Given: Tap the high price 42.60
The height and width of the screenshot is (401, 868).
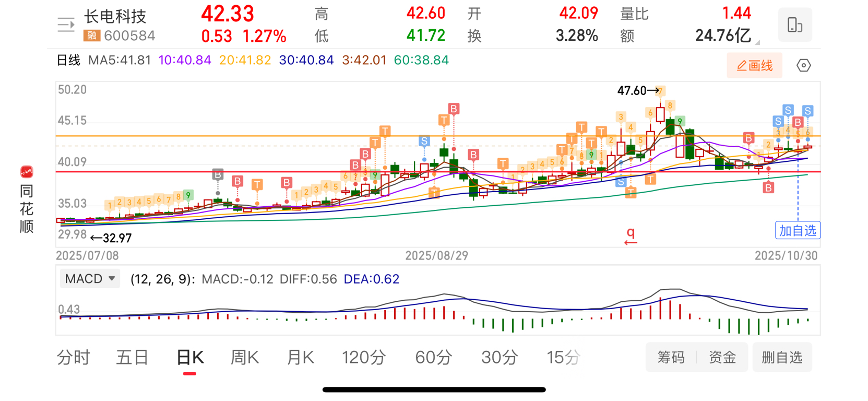Looking at the screenshot, I should (x=426, y=13).
